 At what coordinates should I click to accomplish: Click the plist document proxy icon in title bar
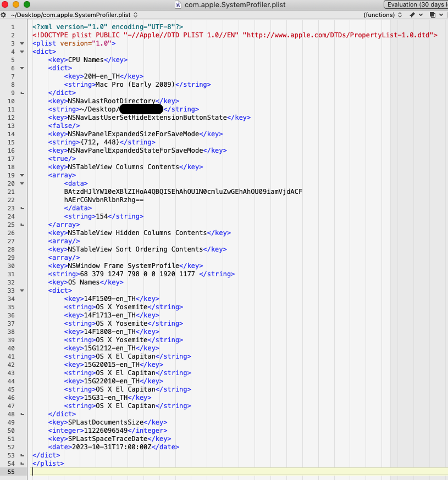coord(178,4)
